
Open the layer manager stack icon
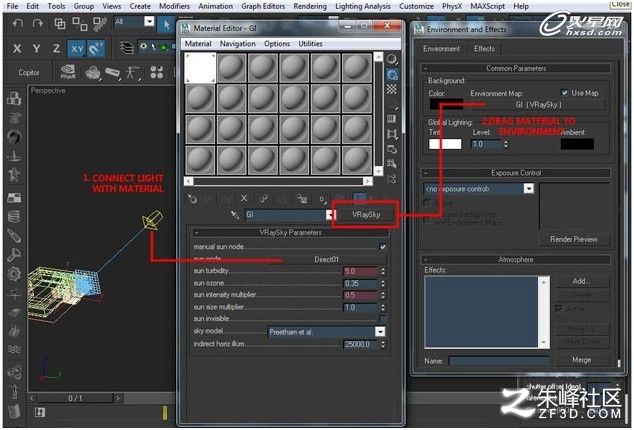pos(127,48)
